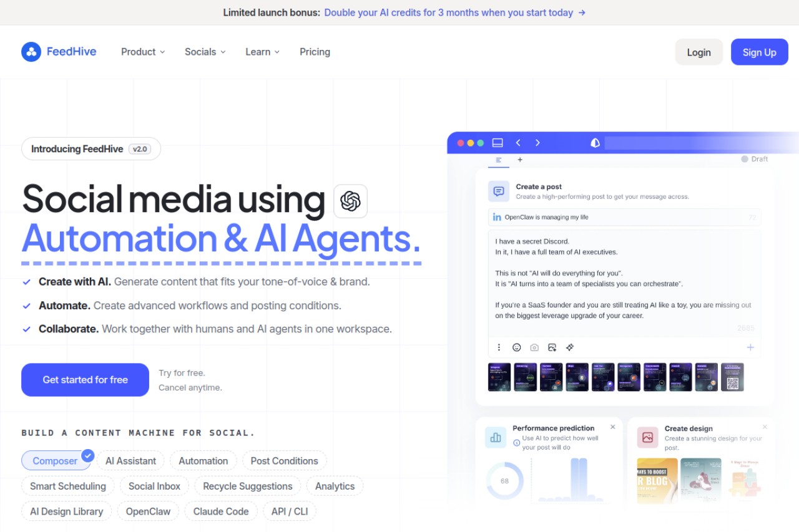Image resolution: width=799 pixels, height=532 pixels.
Task: Click the Create design image icon
Action: point(647,437)
